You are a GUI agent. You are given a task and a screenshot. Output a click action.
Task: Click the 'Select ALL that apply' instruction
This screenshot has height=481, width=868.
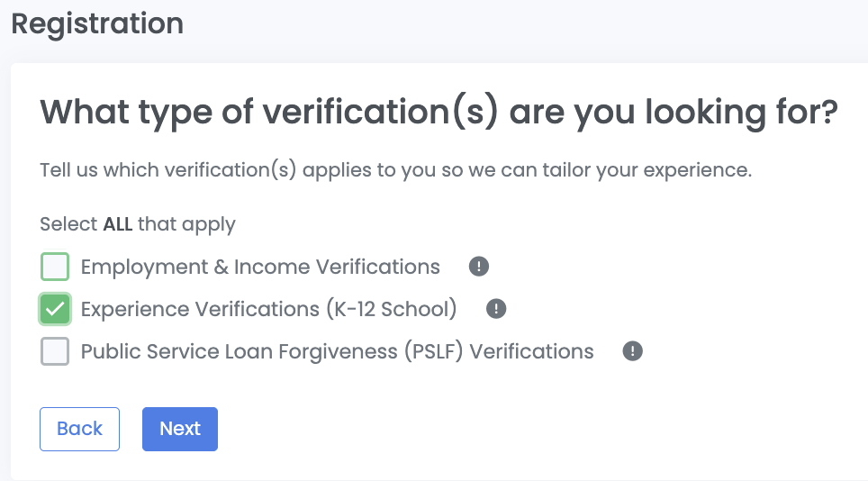click(x=138, y=224)
